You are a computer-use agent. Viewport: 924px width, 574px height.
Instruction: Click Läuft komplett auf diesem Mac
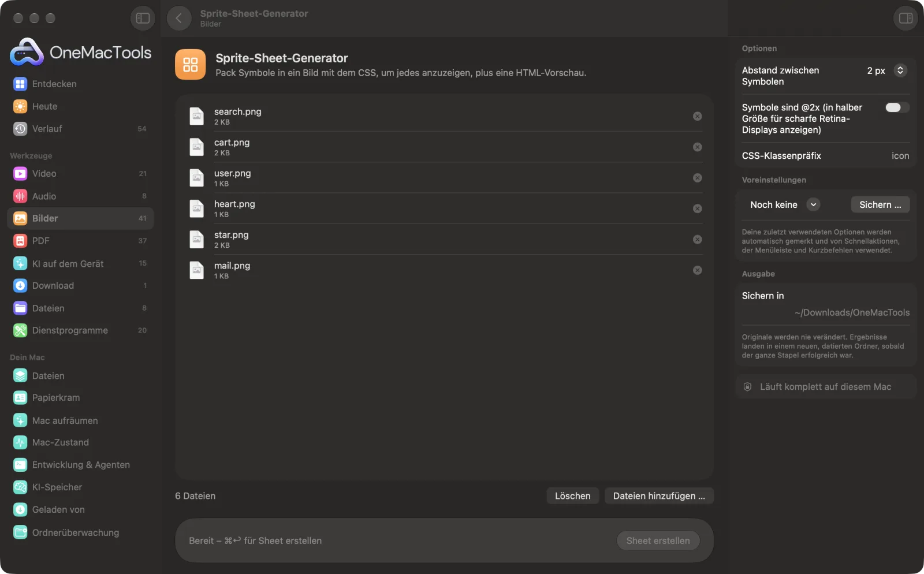coord(825,387)
